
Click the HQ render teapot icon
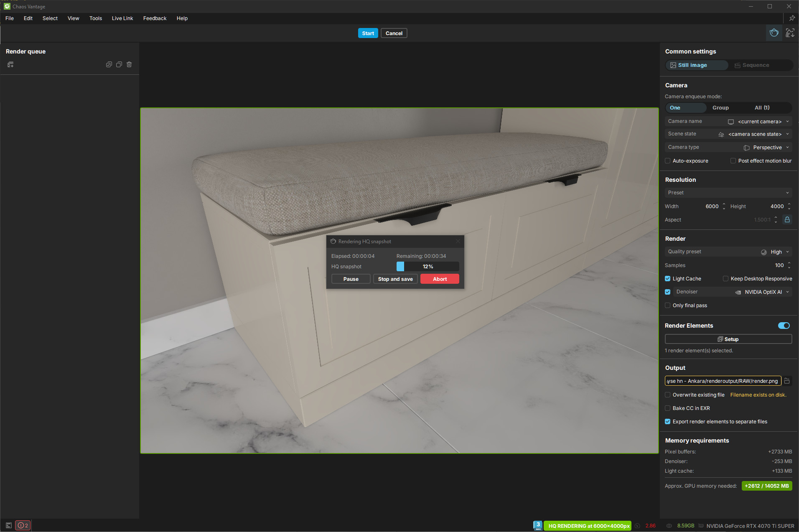774,33
